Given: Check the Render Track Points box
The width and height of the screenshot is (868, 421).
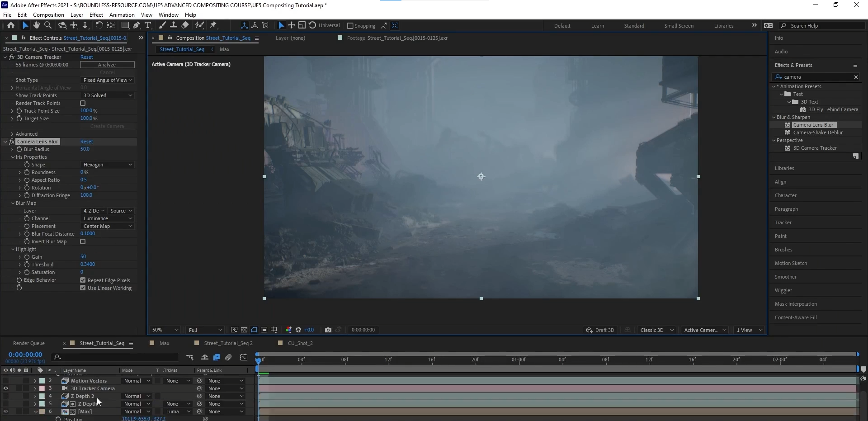Looking at the screenshot, I should point(83,103).
